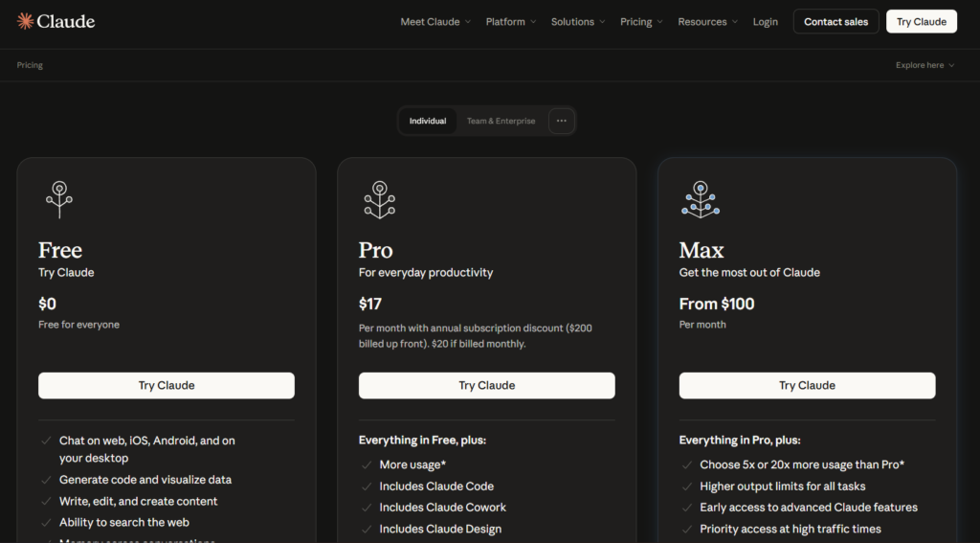Select the Individual plans tab
The width and height of the screenshot is (980, 543).
coord(428,121)
